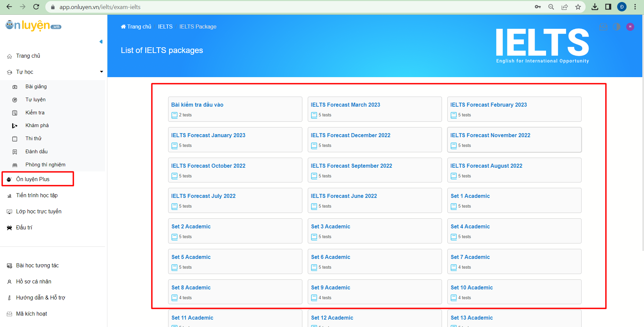The width and height of the screenshot is (644, 327).
Task: Toggle browser side panel
Action: (608, 7)
